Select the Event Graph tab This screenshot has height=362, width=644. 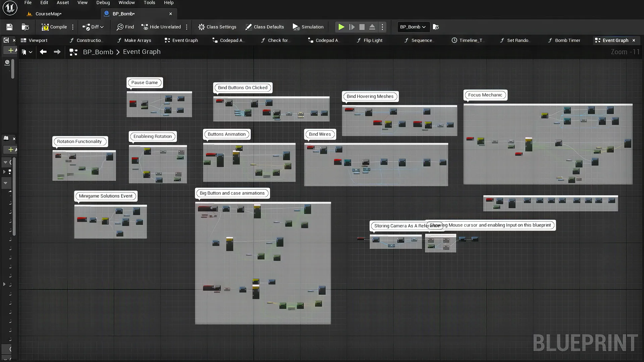coord(615,40)
